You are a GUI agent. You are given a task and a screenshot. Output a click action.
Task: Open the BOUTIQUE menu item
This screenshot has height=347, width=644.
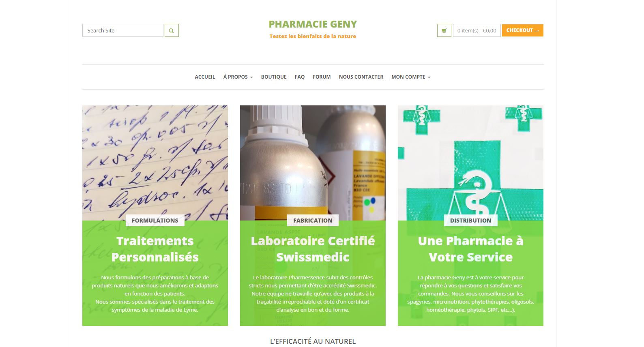[274, 77]
